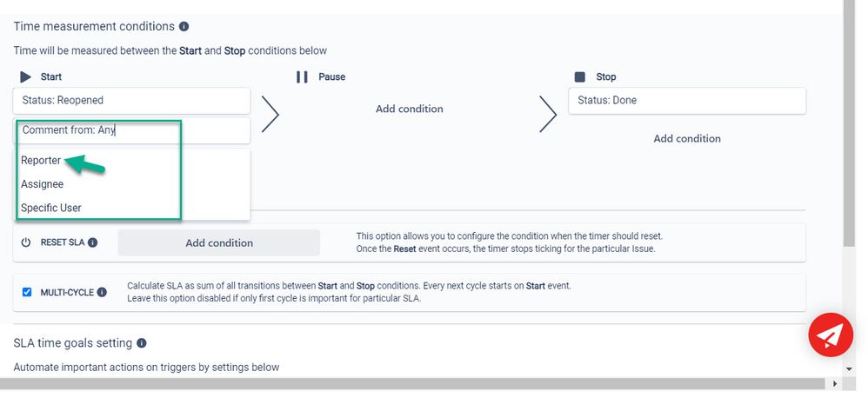Add condition under Pause
This screenshot has height=398, width=868.
(x=410, y=109)
